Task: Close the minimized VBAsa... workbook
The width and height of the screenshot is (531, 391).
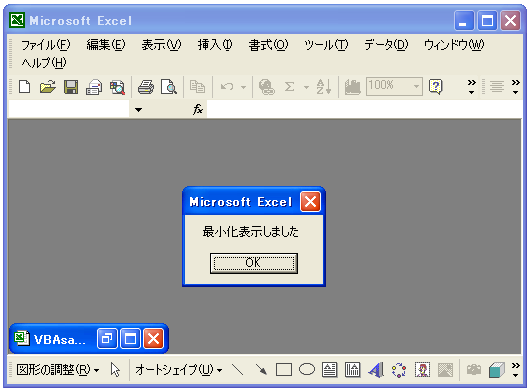Action: point(153,339)
